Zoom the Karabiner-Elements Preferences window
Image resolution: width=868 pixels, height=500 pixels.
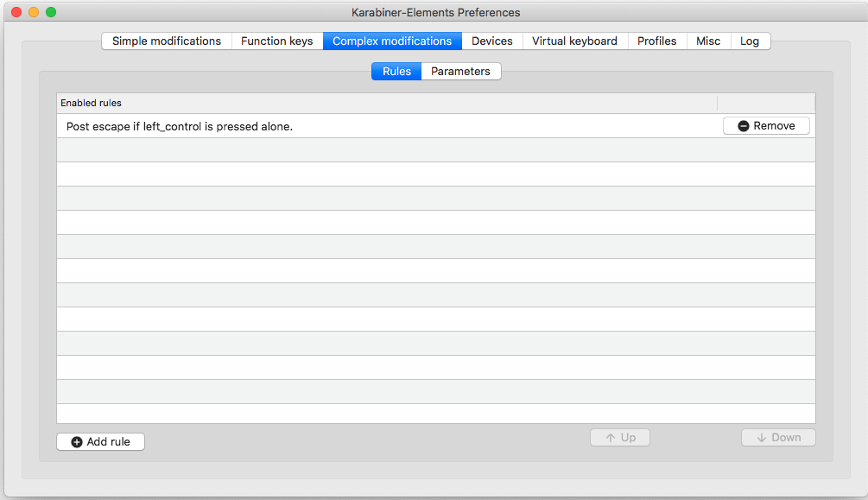[51, 12]
